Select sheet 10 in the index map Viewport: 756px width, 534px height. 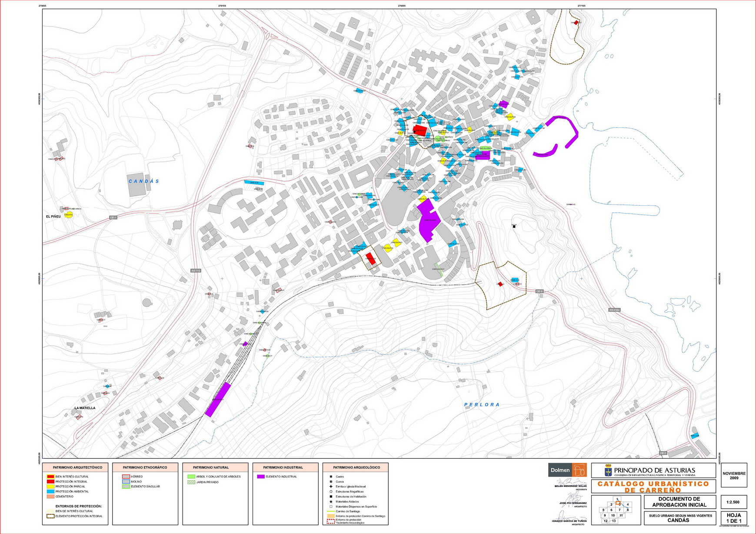pos(613,516)
